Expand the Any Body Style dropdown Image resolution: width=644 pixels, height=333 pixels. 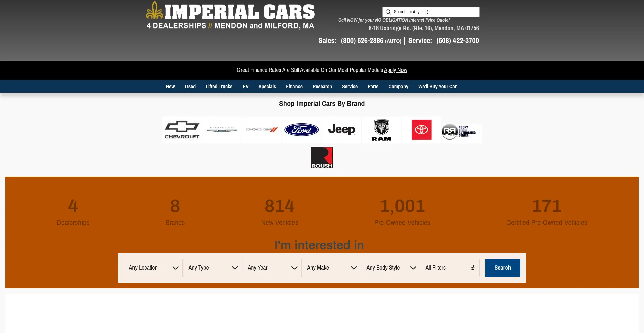(391, 268)
